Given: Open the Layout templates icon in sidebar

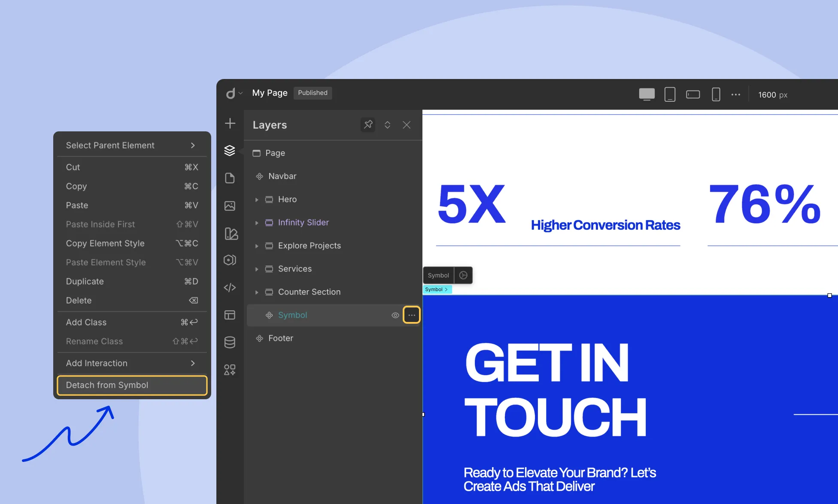Looking at the screenshot, I should pos(230,315).
